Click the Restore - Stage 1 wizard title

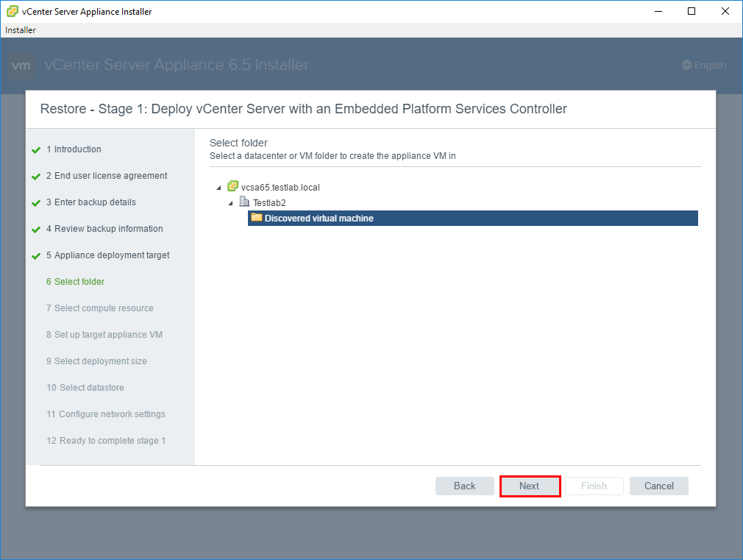[303, 109]
